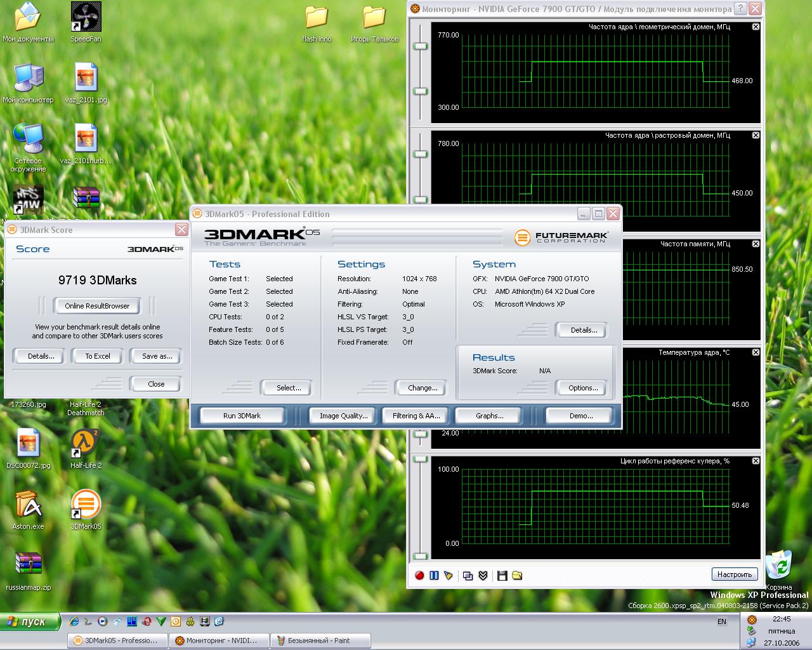This screenshot has height=650, width=812.
Task: Open the yellow folder icon in monitoring toolbar
Action: [x=517, y=575]
